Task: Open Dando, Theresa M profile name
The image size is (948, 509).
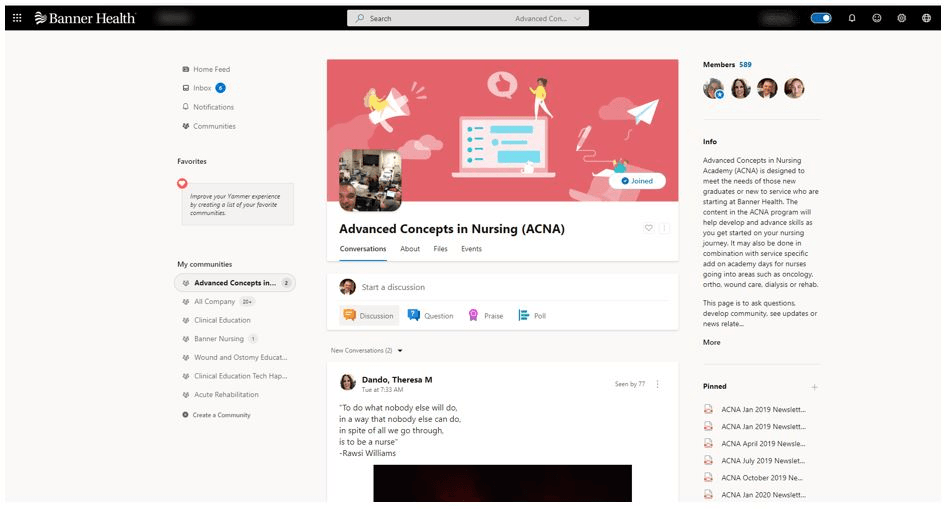Action: pyautogui.click(x=397, y=380)
